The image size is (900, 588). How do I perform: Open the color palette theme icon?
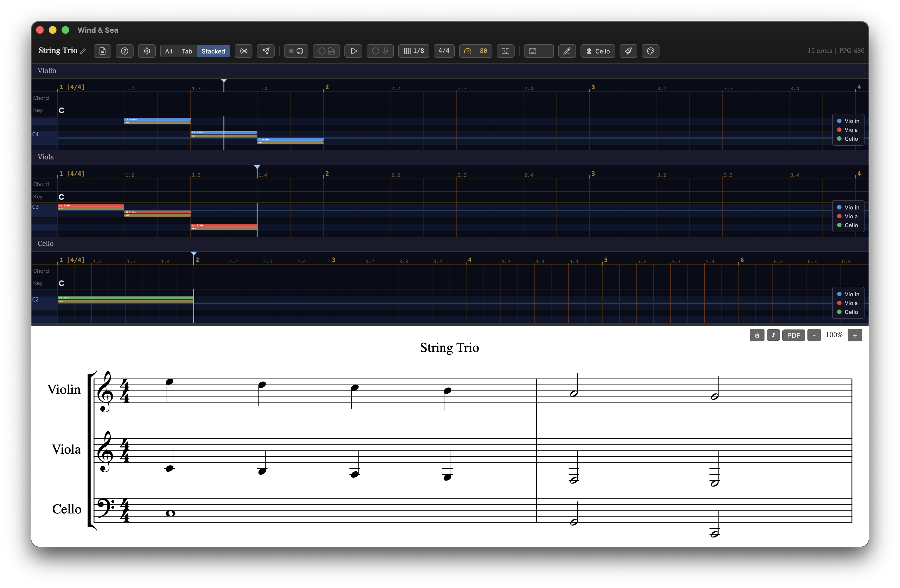click(650, 51)
